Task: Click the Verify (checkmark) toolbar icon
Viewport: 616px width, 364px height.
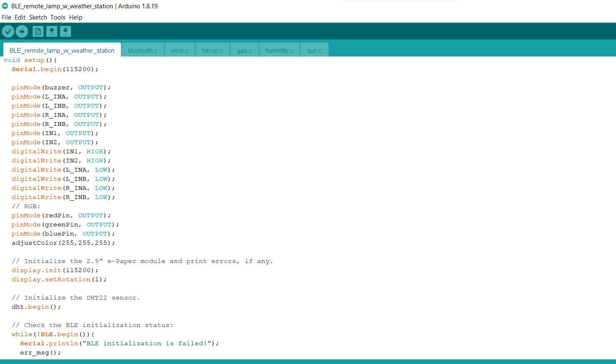Action: (x=8, y=31)
